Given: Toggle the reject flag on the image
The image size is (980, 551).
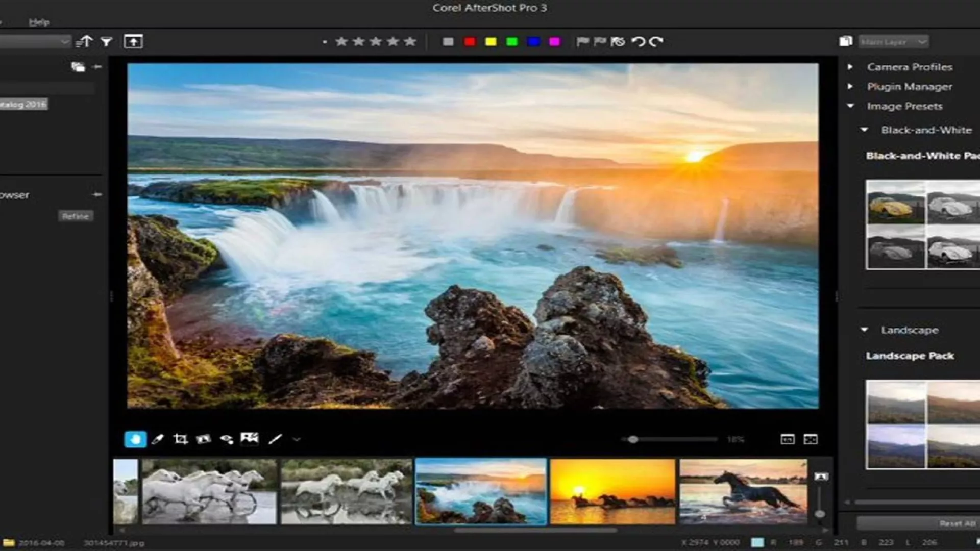Looking at the screenshot, I should (600, 41).
